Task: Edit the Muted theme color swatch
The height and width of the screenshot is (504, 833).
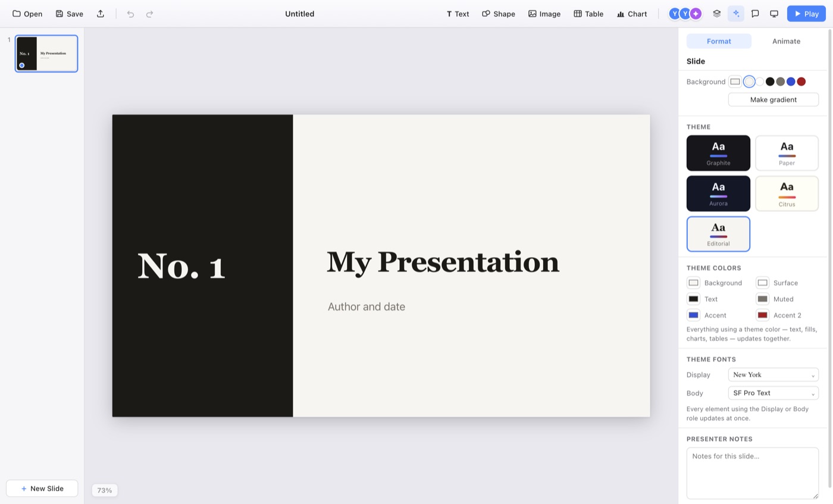Action: coord(762,299)
